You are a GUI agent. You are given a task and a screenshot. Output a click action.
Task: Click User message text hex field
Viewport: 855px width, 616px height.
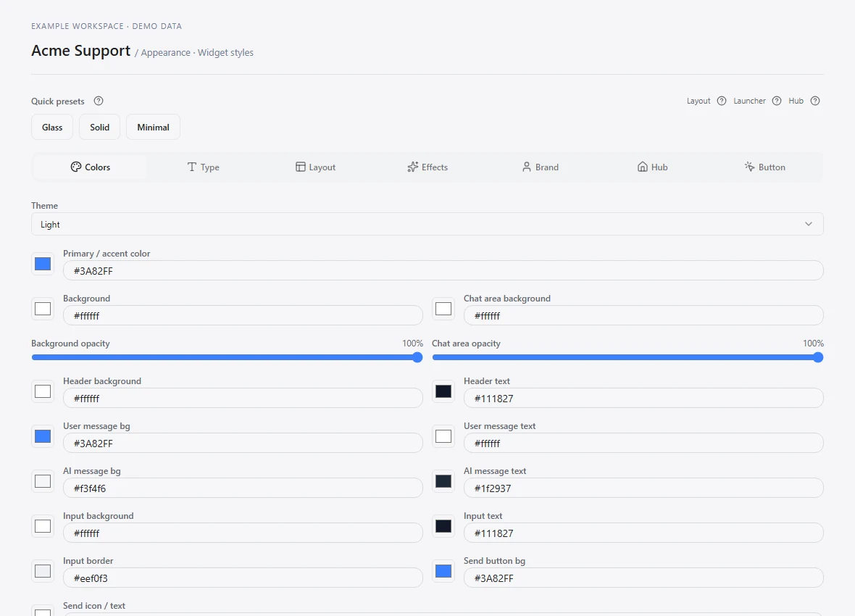tap(643, 443)
